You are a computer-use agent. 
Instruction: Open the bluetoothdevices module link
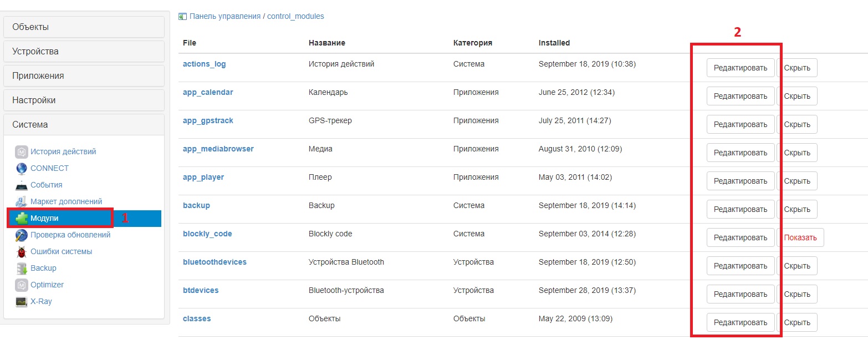215,262
